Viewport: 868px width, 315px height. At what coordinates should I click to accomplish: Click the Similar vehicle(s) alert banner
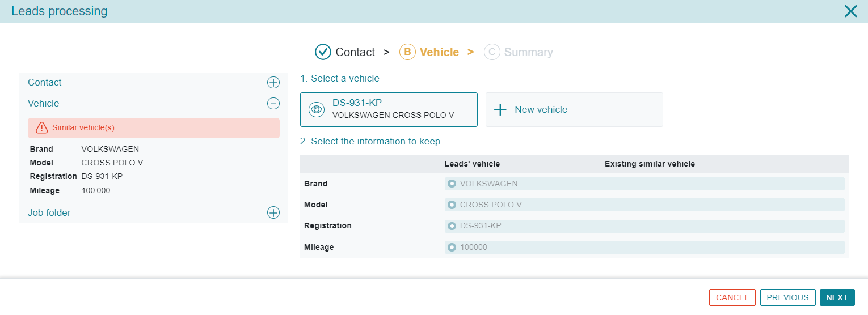click(154, 128)
